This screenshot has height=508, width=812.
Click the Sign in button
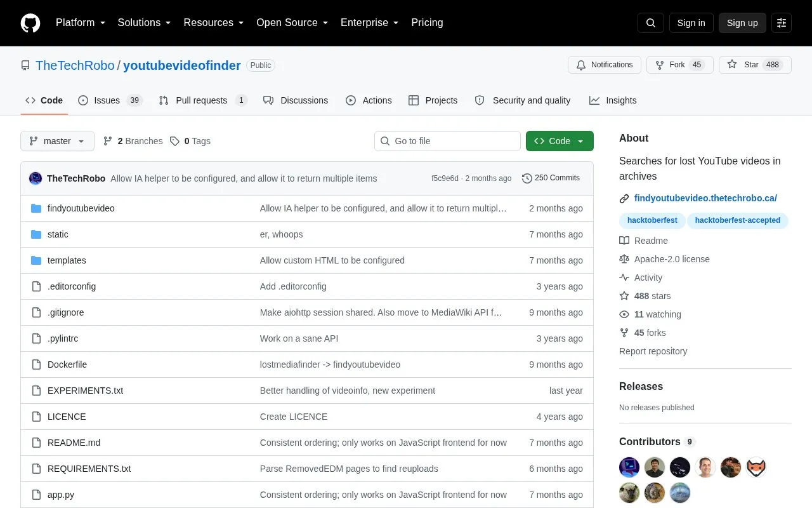pos(691,23)
